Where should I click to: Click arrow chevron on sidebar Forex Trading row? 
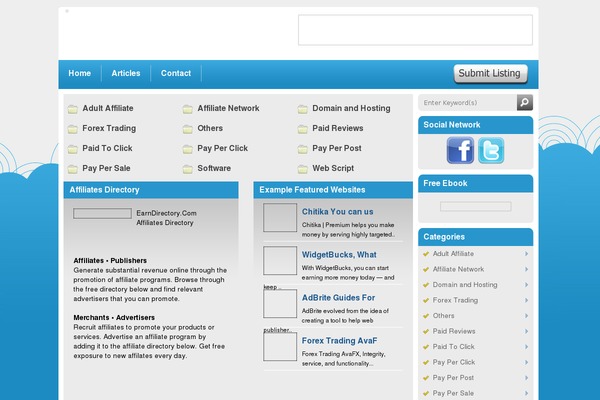pos(527,300)
